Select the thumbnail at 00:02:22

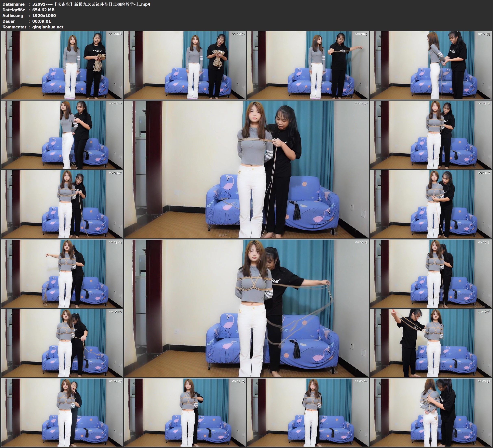pyautogui.click(x=62, y=135)
